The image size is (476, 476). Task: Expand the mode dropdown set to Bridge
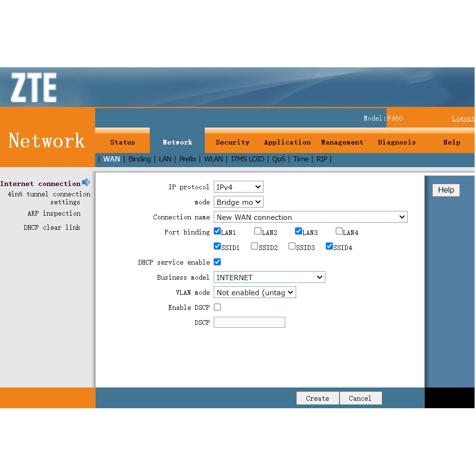[239, 202]
